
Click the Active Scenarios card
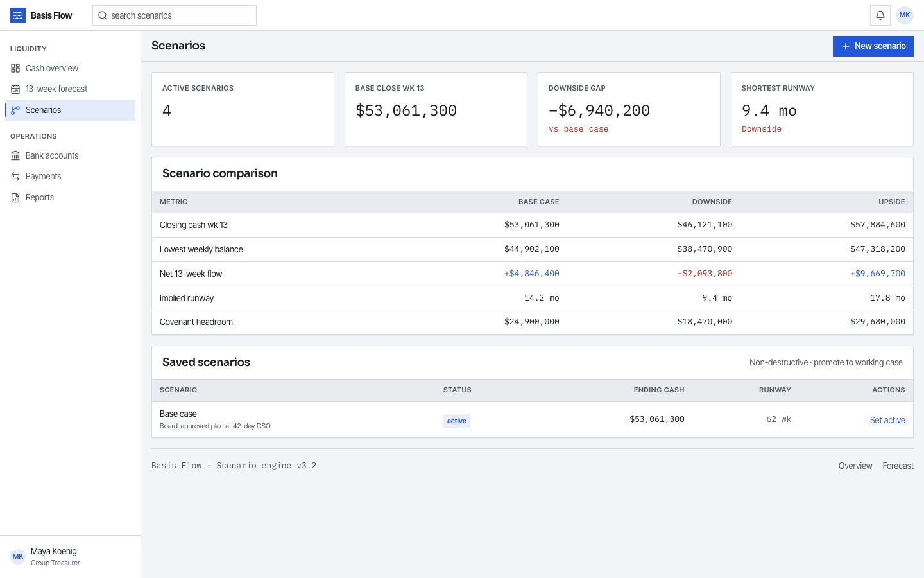pos(243,109)
